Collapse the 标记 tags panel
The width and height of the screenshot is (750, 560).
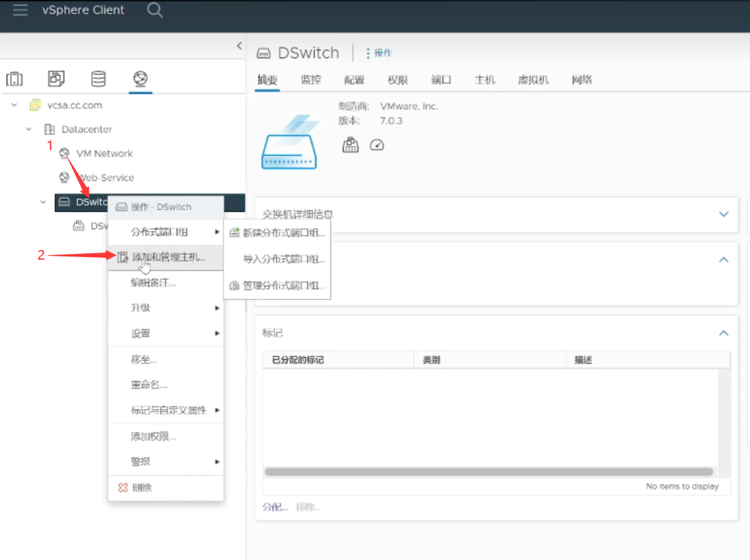(724, 333)
